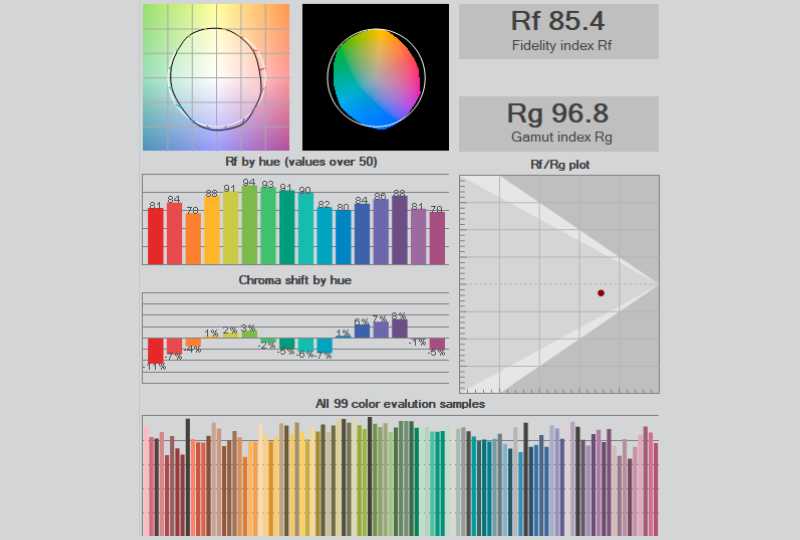
Task: Select the cyan -7% chroma shift bar
Action: [x=324, y=345]
